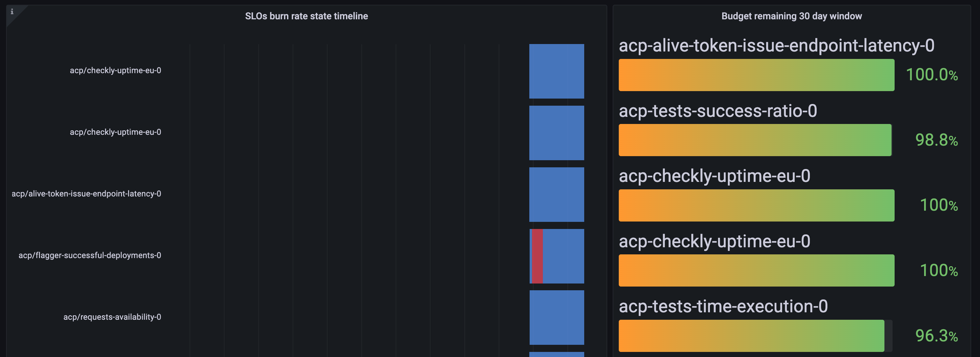
Task: Click blue bar of requests-availability timeline row
Action: (x=556, y=317)
